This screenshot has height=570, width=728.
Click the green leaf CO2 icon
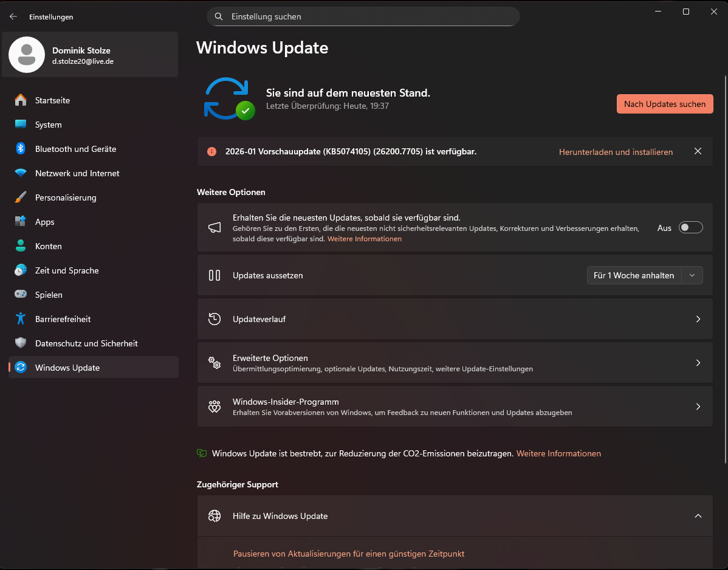[202, 453]
